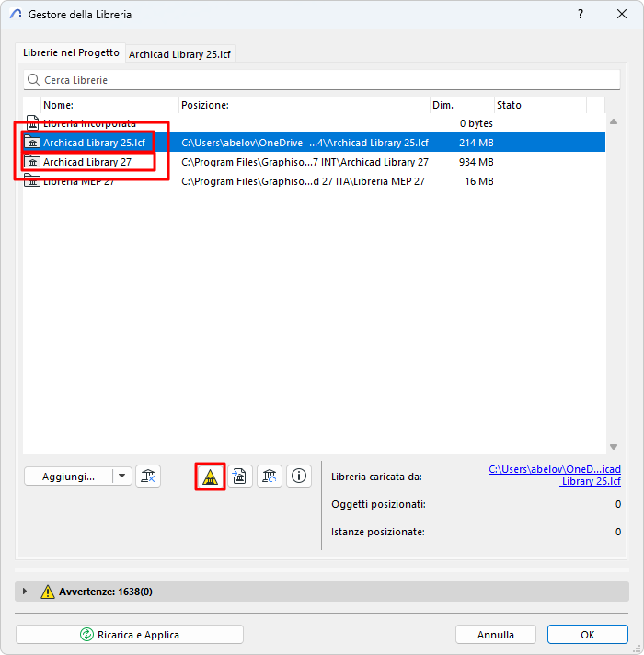
Task: Click the yellow warning library icon button
Action: pyautogui.click(x=210, y=477)
